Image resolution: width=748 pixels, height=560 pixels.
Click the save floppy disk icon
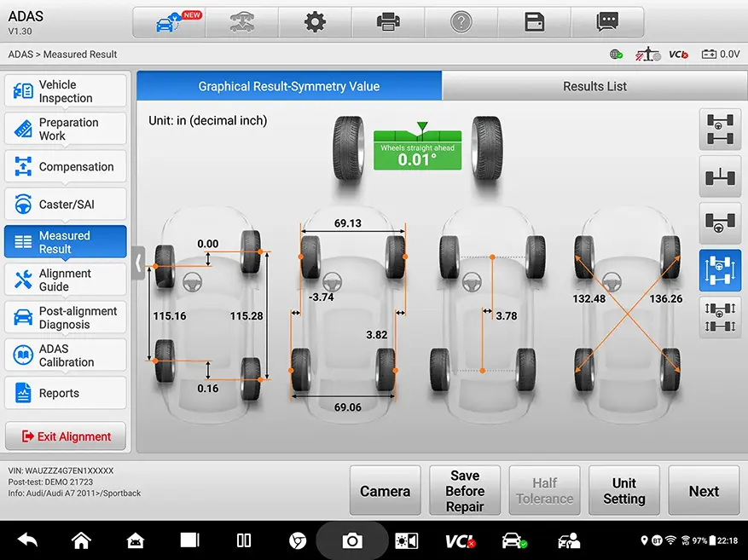(x=535, y=22)
